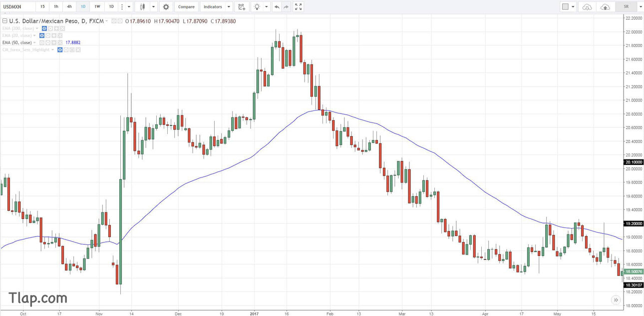This screenshot has width=644, height=316.
Task: Click the CM_forex_Sess_Highlight legend label
Action: click(26, 50)
